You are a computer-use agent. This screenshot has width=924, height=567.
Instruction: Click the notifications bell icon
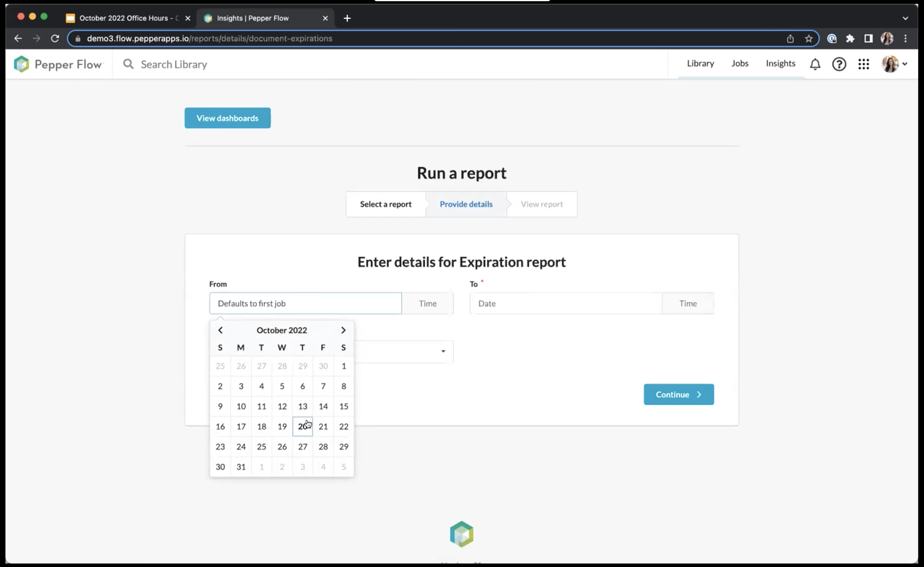coord(815,64)
